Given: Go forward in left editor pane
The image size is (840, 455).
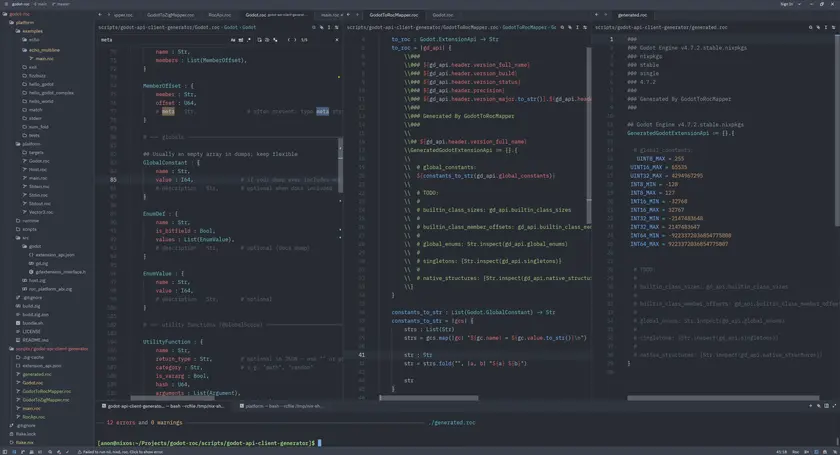Looking at the screenshot, I should [109, 15].
